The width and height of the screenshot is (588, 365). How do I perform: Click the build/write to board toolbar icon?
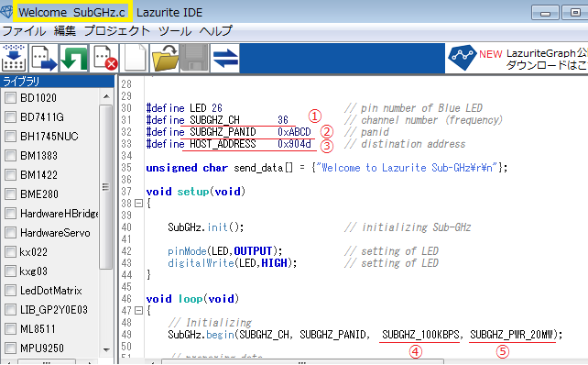pyautogui.click(x=14, y=58)
